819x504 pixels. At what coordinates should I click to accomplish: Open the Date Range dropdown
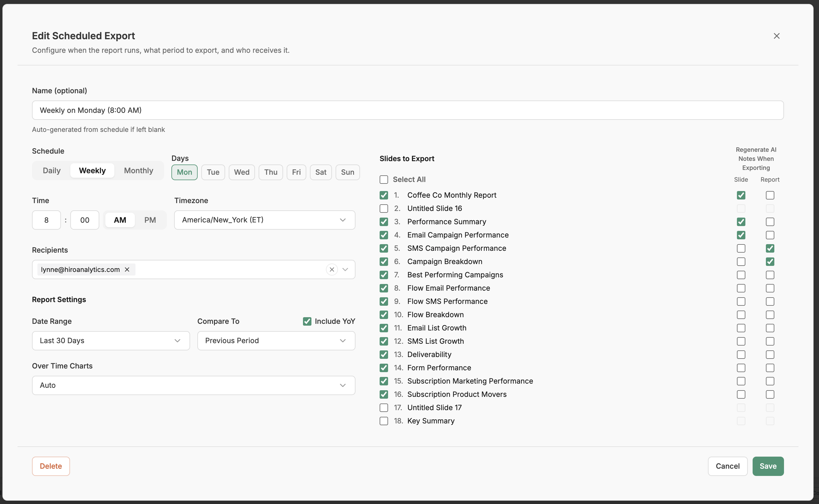pyautogui.click(x=111, y=340)
